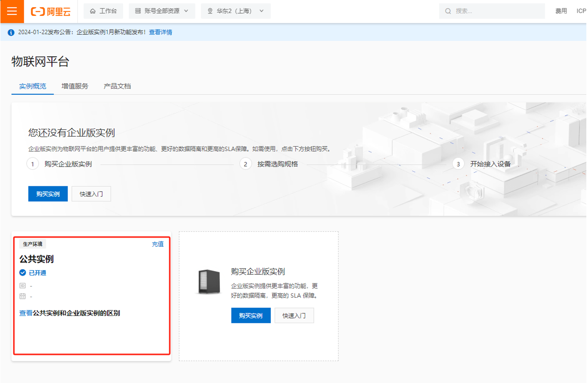Viewport: 588px width, 383px height.
Task: Open the hamburger navigation menu
Action: pos(12,11)
